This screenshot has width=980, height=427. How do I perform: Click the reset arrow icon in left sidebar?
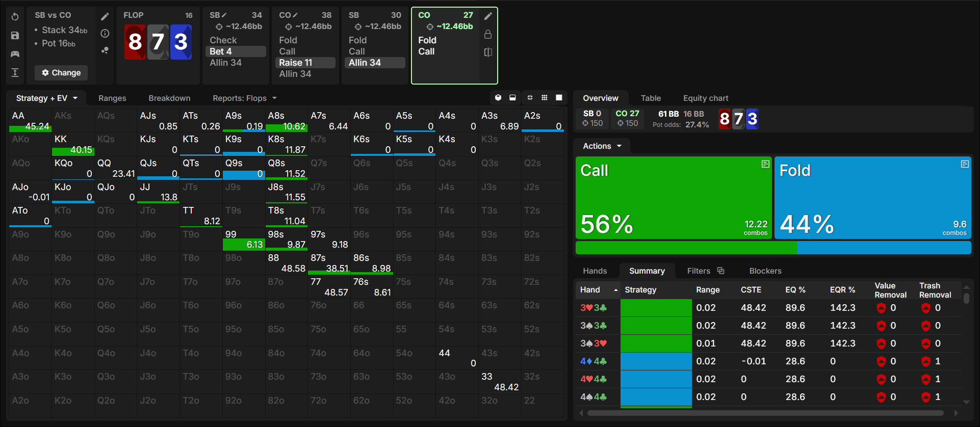tap(15, 17)
